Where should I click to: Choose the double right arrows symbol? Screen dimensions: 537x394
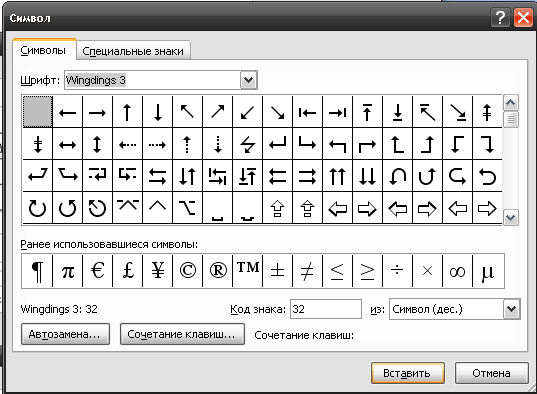[307, 176]
